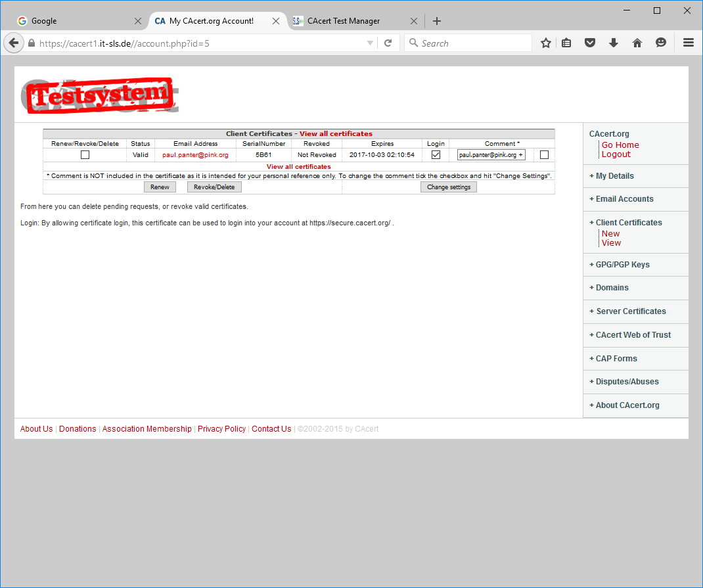Tick the checkbox beside the comment field
The image size is (703, 588).
[544, 155]
